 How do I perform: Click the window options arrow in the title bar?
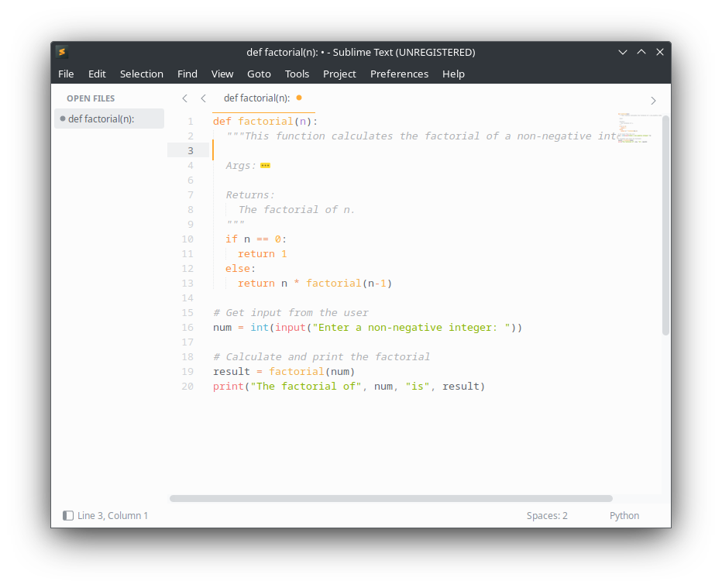click(623, 51)
